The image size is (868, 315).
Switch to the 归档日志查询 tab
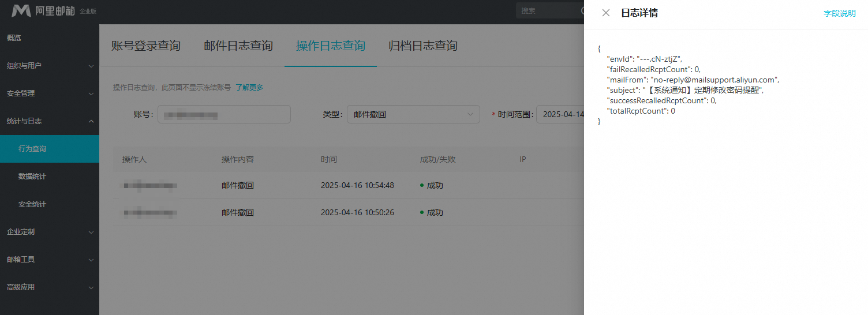(423, 46)
